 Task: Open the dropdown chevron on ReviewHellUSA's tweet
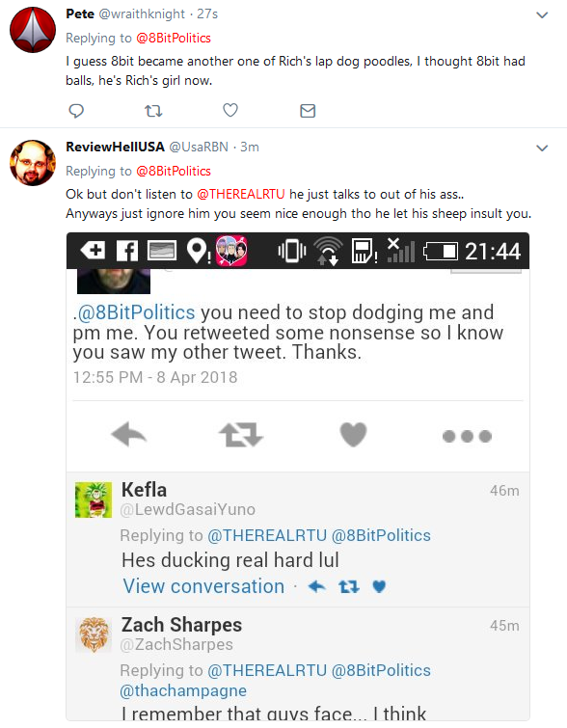point(542,148)
